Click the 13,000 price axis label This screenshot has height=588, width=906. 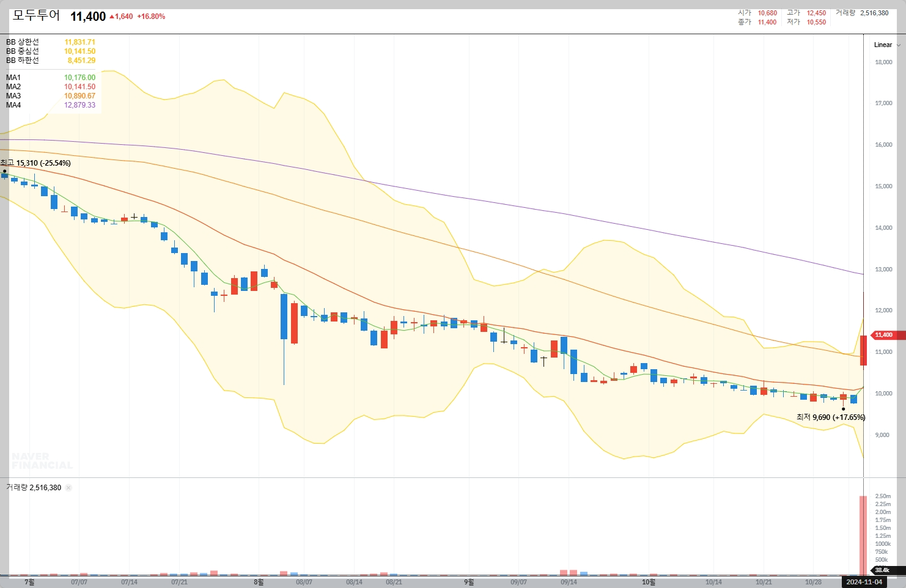click(883, 270)
